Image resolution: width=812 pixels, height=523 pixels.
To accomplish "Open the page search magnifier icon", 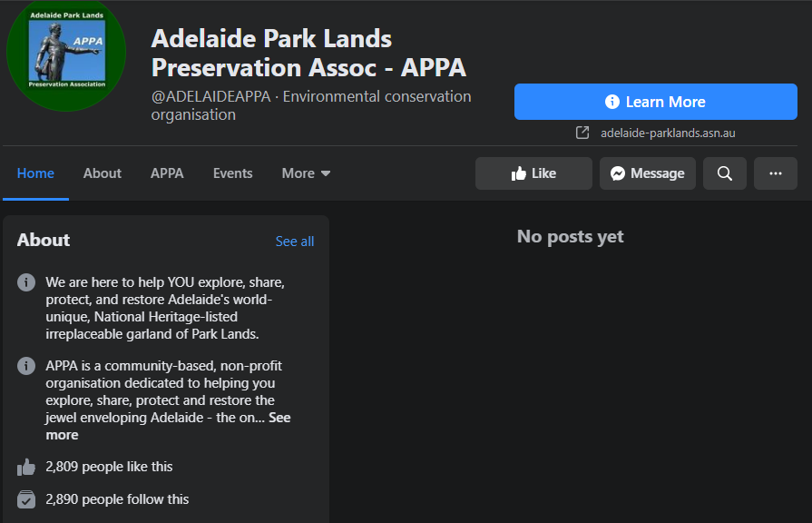I will coord(724,173).
